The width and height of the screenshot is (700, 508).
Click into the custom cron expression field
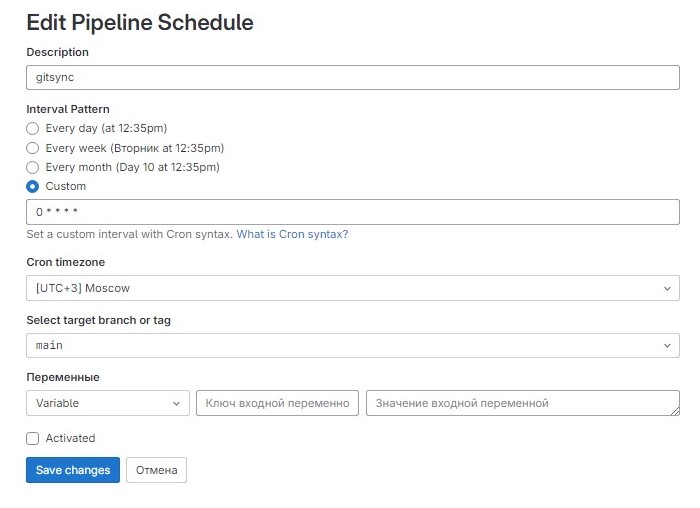[353, 212]
